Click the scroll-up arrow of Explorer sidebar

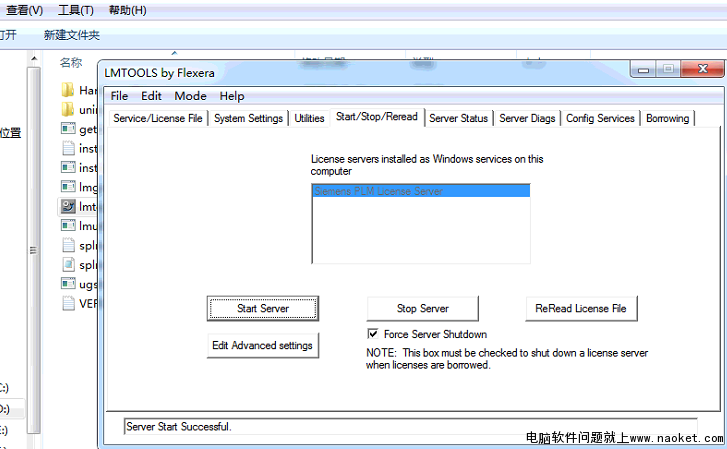tap(33, 59)
